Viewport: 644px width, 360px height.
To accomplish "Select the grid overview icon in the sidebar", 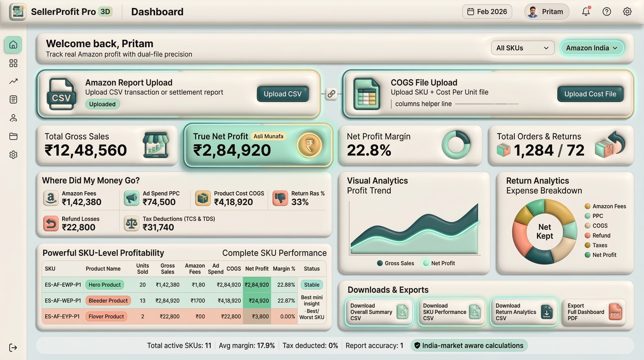I will 13,63.
